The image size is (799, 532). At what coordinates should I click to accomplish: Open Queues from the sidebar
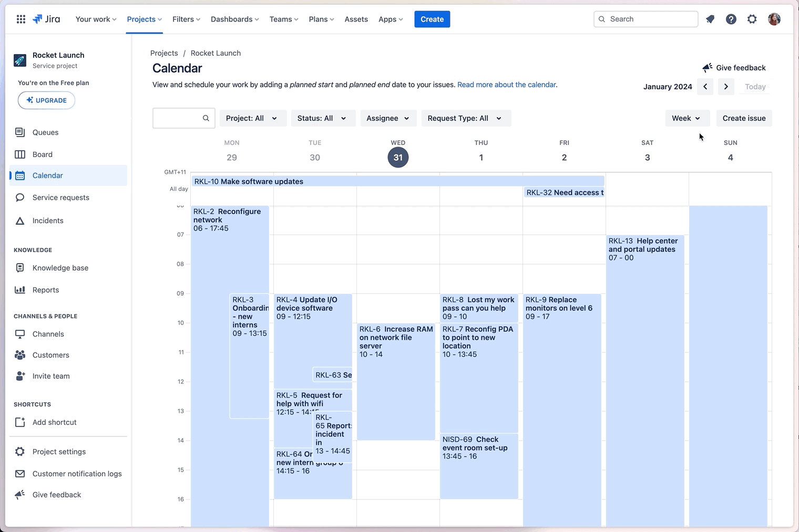(20, 132)
